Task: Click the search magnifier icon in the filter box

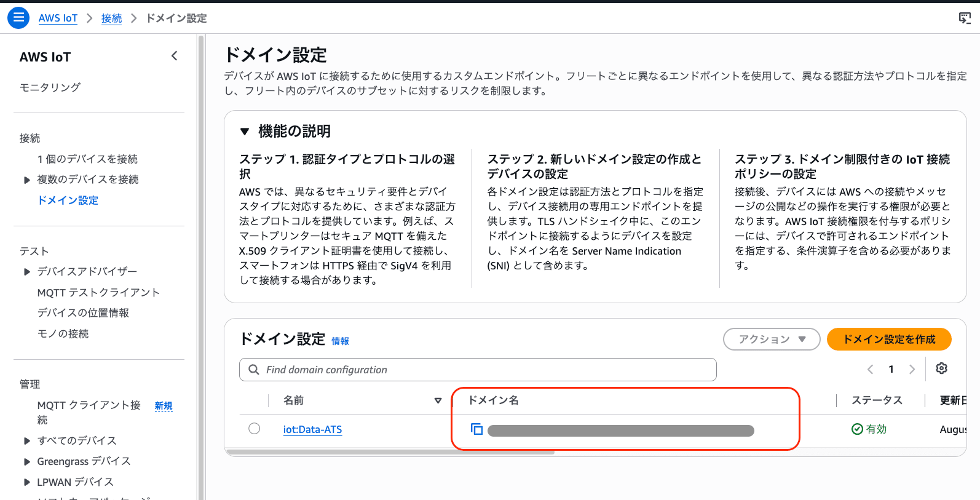Action: click(253, 370)
